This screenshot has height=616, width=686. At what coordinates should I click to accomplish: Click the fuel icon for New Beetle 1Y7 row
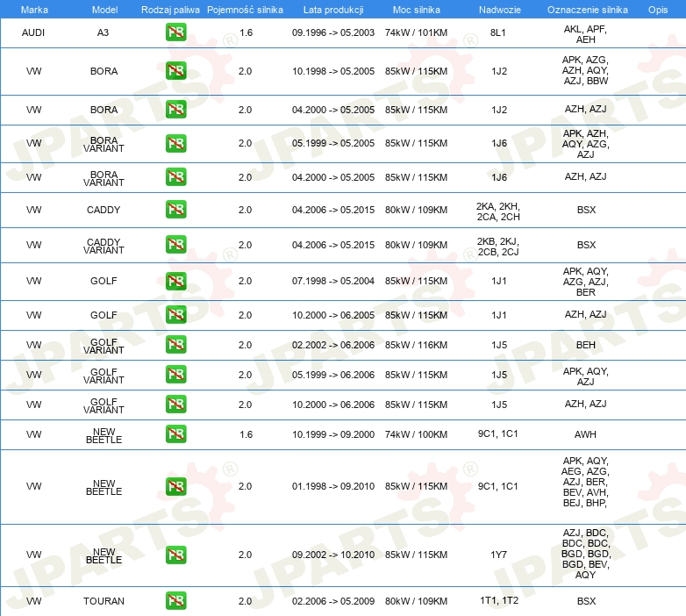click(x=175, y=555)
